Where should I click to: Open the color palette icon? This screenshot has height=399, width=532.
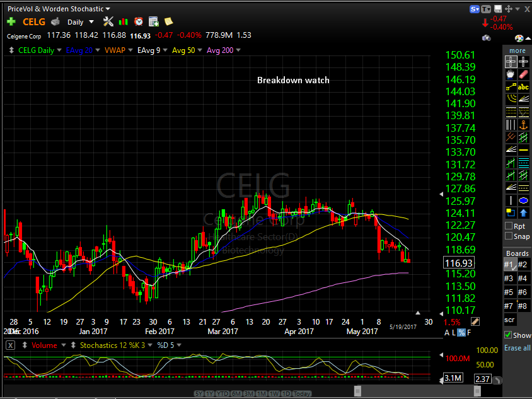coord(519,38)
